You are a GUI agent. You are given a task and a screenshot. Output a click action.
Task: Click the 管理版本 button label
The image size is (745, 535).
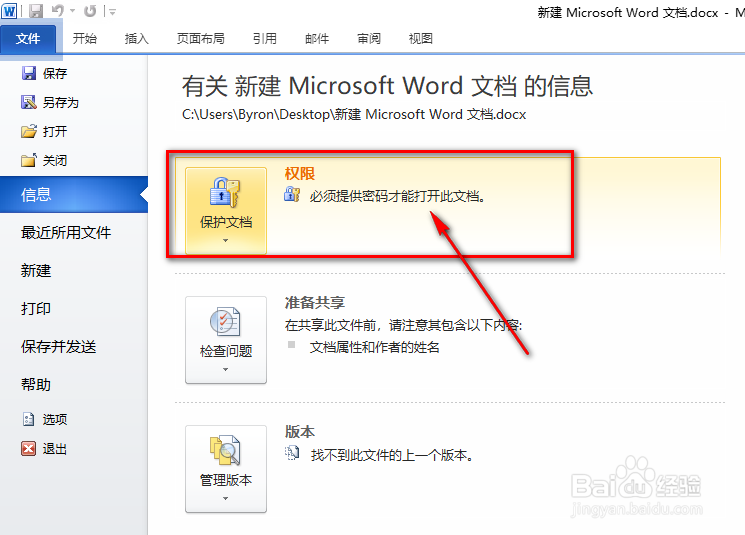point(226,480)
